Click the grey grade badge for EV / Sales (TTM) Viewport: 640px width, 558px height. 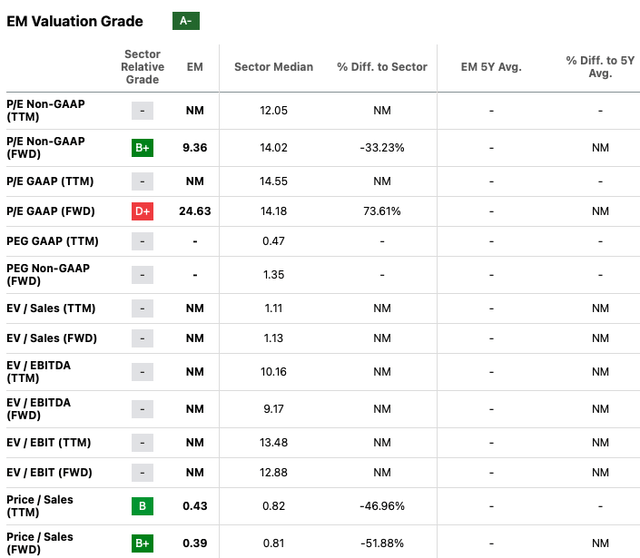click(143, 309)
